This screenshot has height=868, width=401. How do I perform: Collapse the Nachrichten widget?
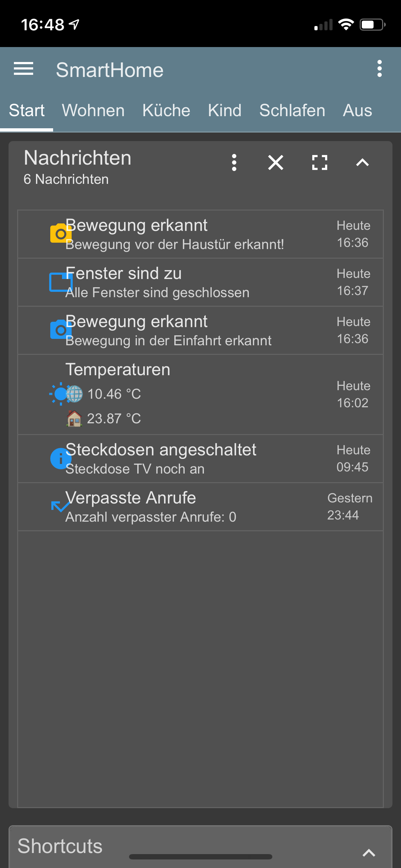363,163
